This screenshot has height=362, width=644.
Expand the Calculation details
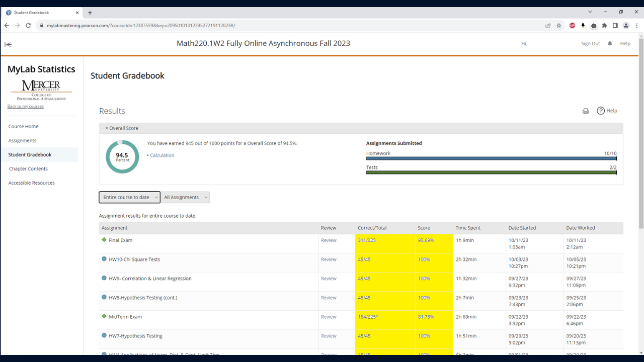[162, 155]
